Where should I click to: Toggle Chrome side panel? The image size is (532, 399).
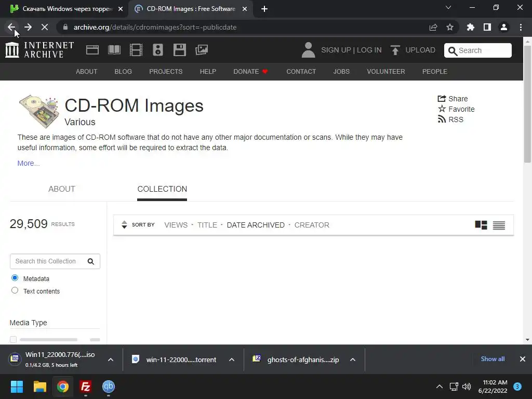click(487, 27)
